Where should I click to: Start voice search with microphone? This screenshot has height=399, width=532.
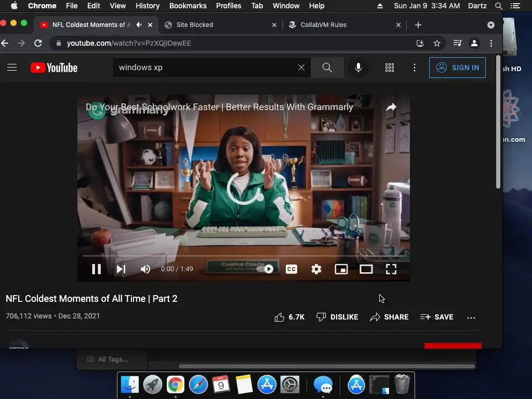(x=358, y=68)
